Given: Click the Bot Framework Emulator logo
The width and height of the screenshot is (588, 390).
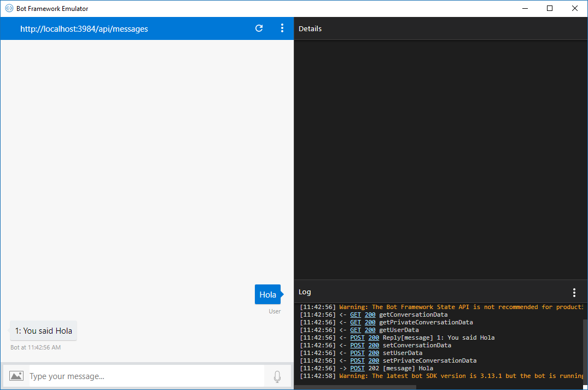Looking at the screenshot, I should pos(9,8).
